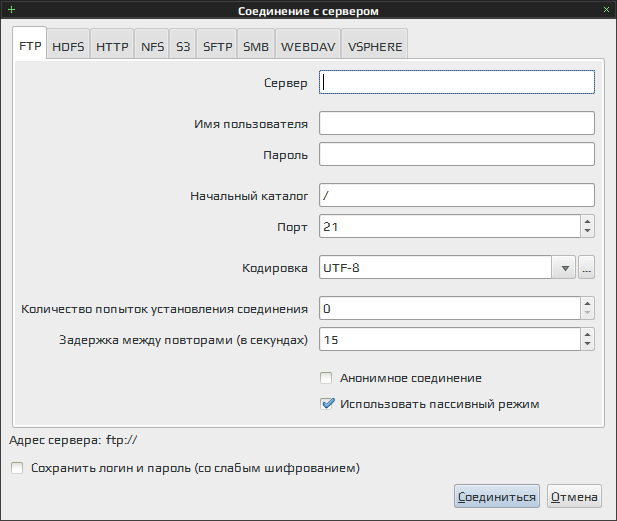Viewport: 617px width, 521px height.
Task: Switch to the WEBDAV tab
Action: (308, 44)
